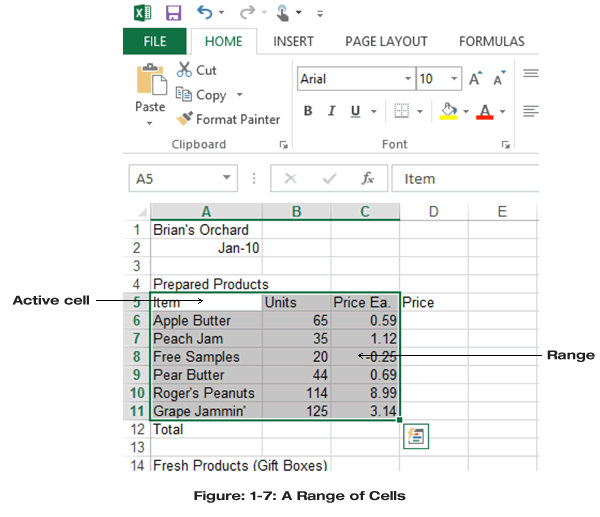This screenshot has width=600, height=517.
Task: Open the font size dropdown showing 10
Action: [455, 78]
